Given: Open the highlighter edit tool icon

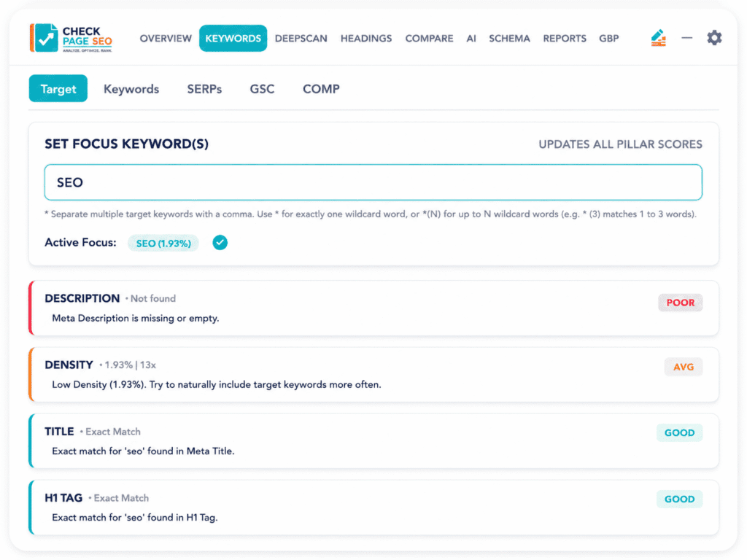Looking at the screenshot, I should click(x=659, y=38).
